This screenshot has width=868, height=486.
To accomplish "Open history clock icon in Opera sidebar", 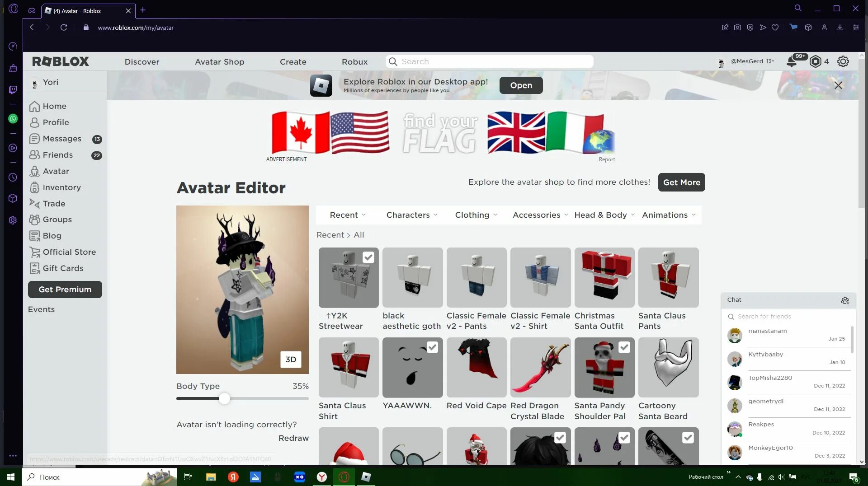I will [13, 178].
